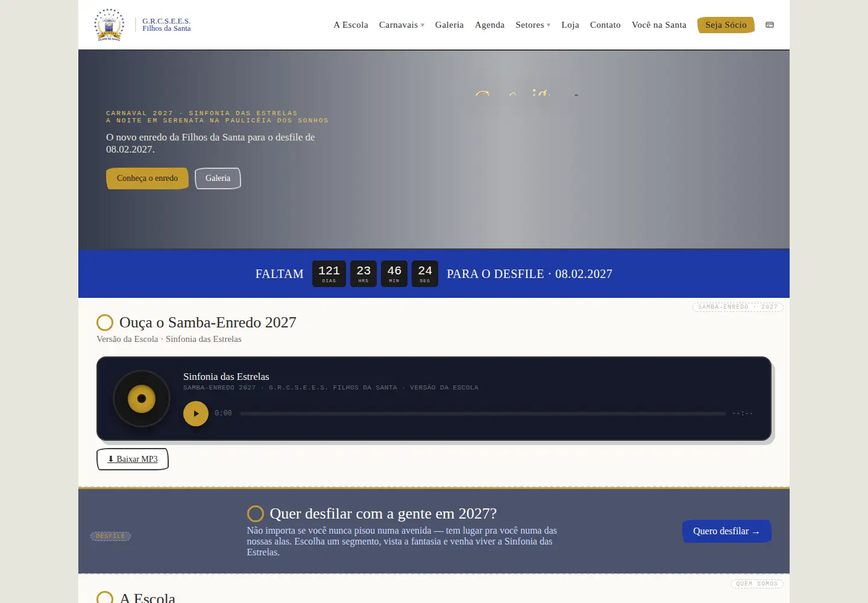Viewport: 868px width, 603px height.
Task: Click the Seja Sócio button
Action: click(726, 25)
